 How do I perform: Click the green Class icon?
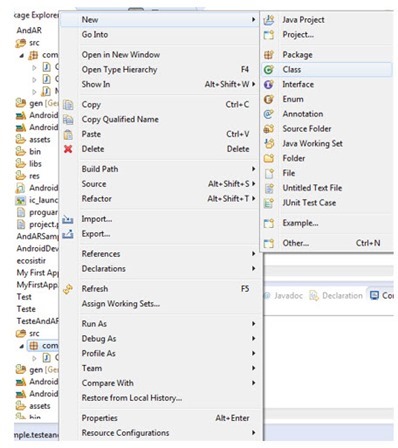[269, 70]
